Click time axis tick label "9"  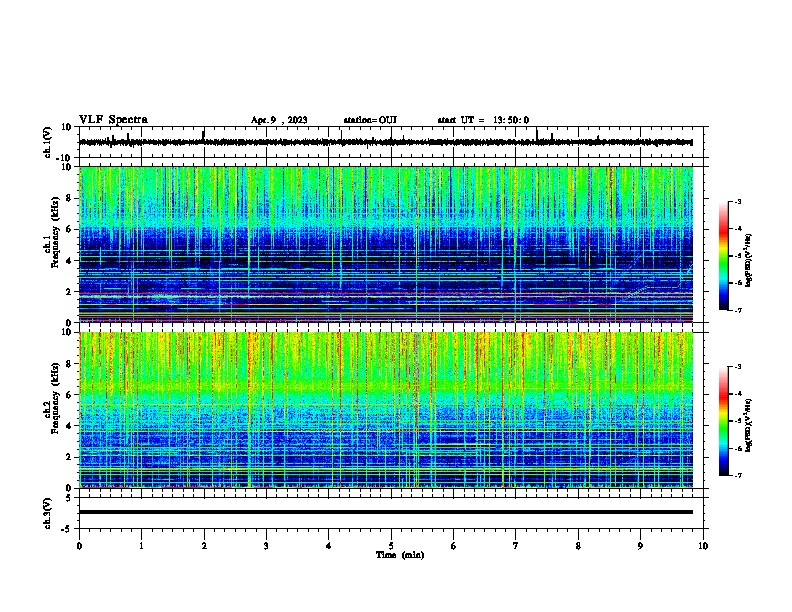(640, 546)
